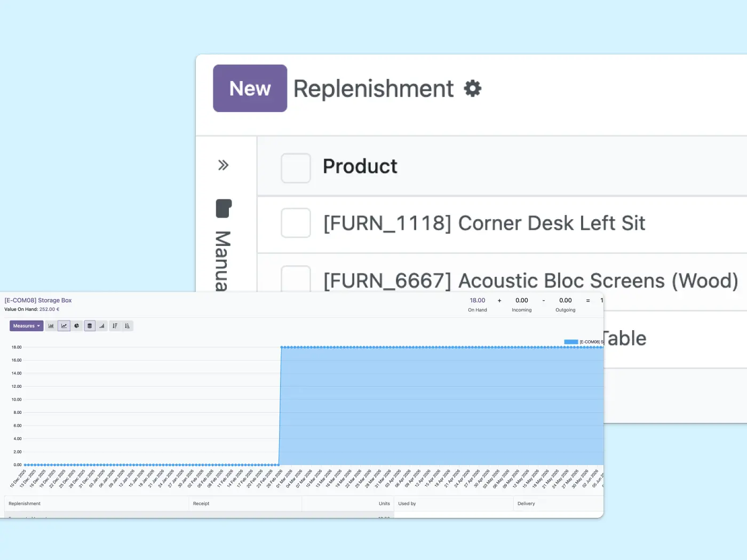Click the Receipt column header
The image size is (747, 560).
click(x=201, y=503)
